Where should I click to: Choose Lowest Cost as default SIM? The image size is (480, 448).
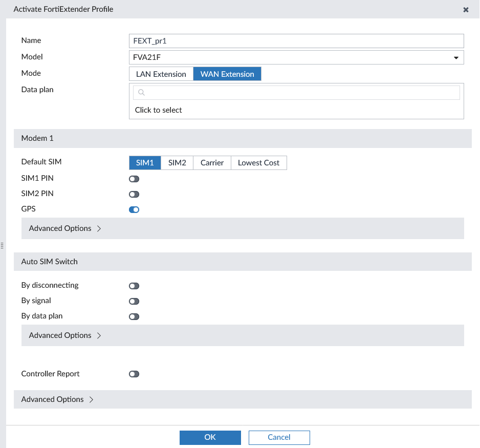(x=258, y=162)
